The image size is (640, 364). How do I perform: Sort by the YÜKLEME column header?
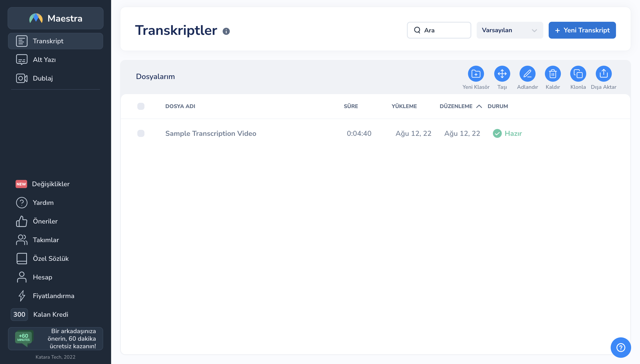point(404,106)
